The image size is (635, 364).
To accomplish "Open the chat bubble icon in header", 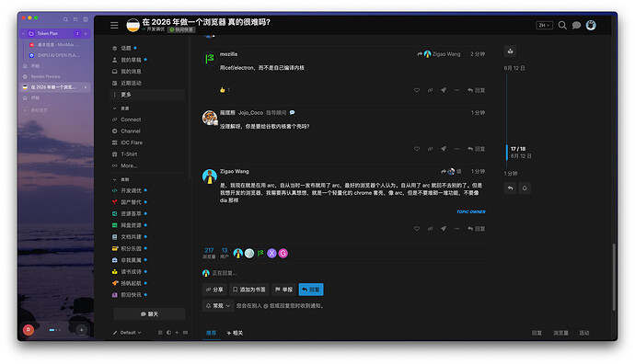I will pyautogui.click(x=576, y=26).
